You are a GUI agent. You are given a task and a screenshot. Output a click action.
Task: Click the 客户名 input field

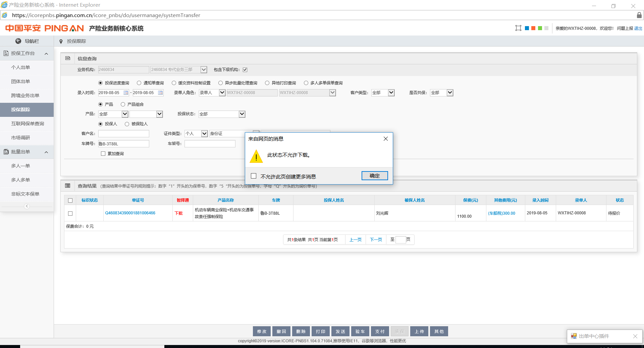[123, 134]
